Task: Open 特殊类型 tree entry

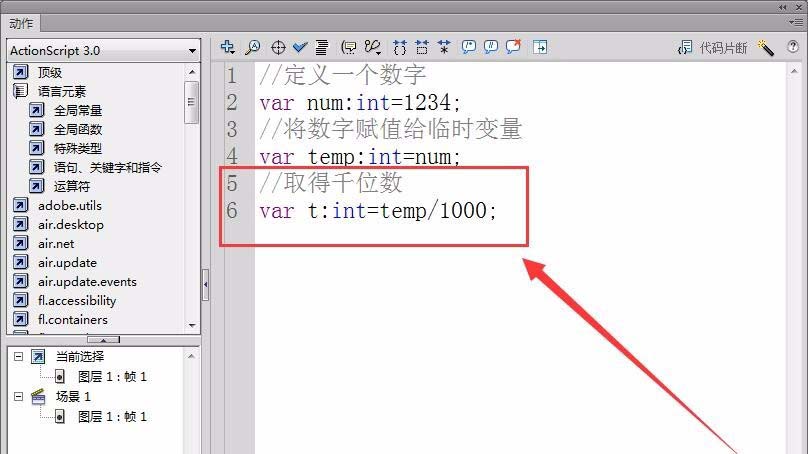Action: point(78,148)
